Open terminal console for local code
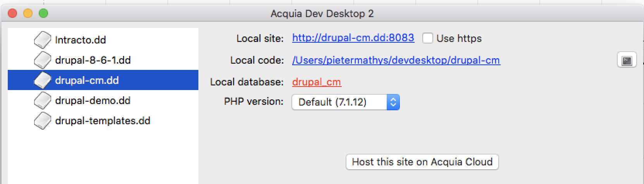 pos(627,60)
